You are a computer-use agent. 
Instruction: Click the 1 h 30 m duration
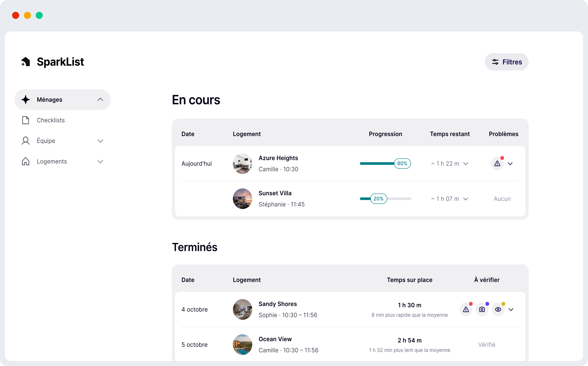(x=410, y=305)
